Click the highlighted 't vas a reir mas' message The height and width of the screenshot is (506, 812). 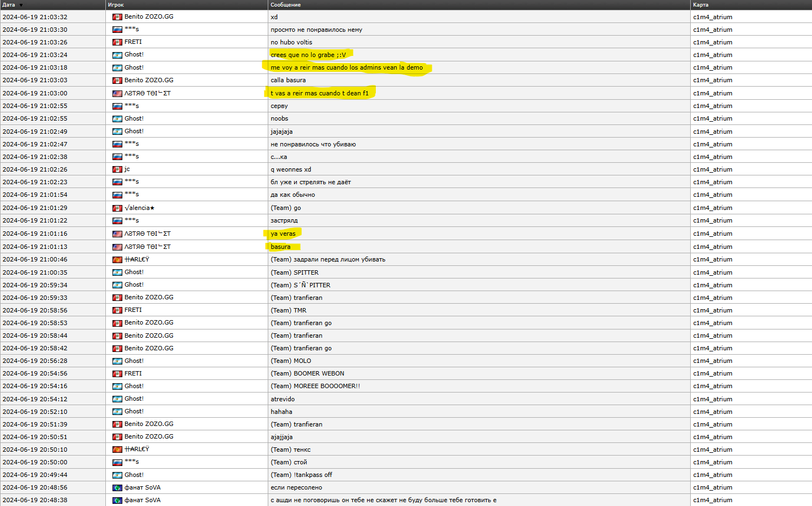click(x=319, y=93)
